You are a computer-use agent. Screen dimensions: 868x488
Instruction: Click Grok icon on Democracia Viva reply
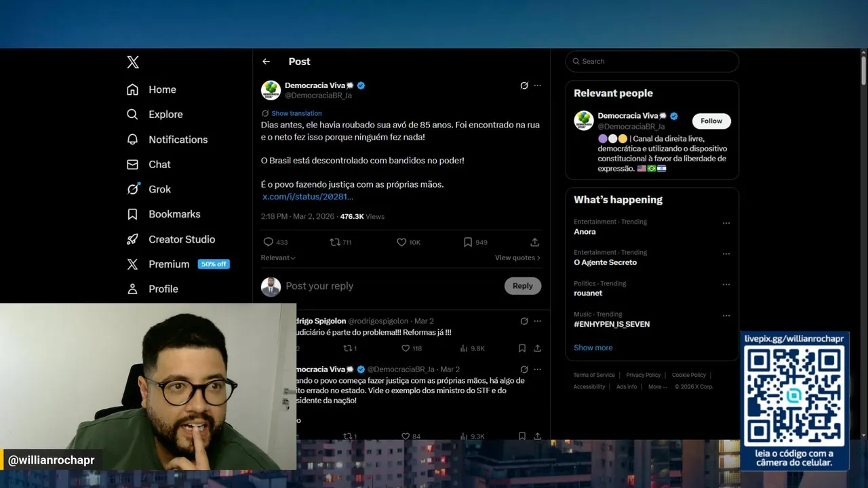pos(524,369)
